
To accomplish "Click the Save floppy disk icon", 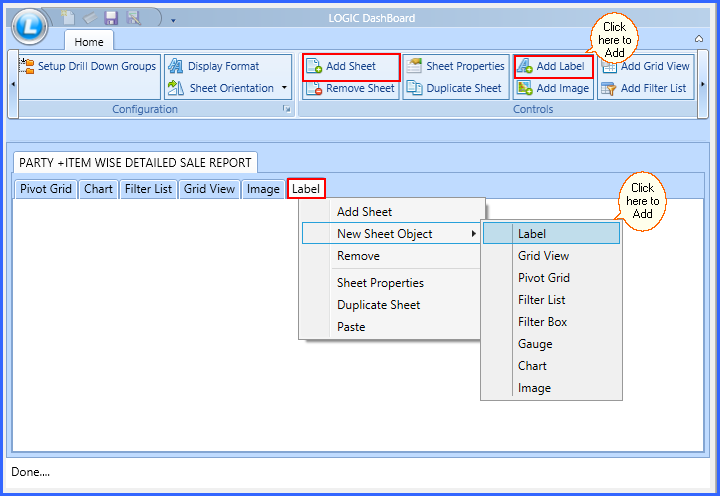I will click(x=111, y=18).
